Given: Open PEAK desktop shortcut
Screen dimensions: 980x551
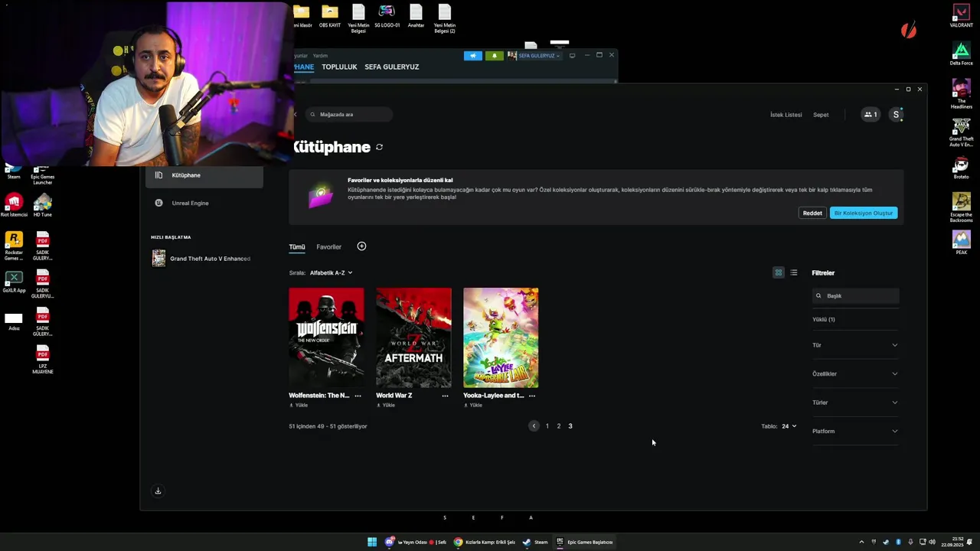Looking at the screenshot, I should pos(962,242).
